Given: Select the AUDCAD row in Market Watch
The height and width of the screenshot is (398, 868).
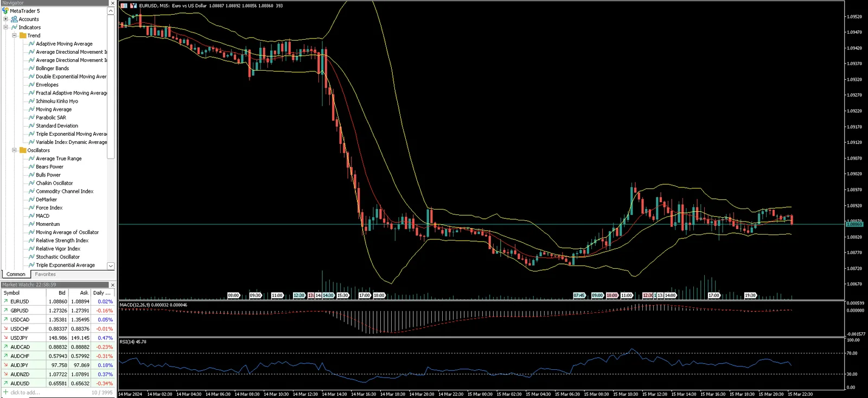Looking at the screenshot, I should pyautogui.click(x=58, y=347).
